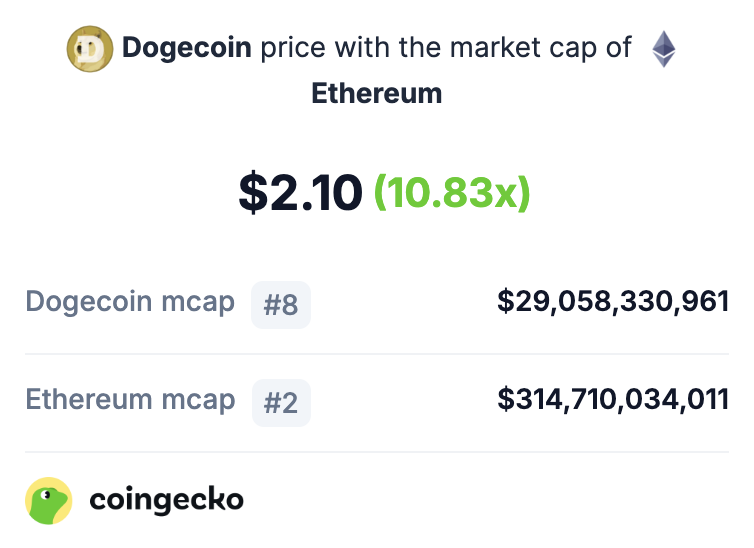Click the CoinGecko gecko logo icon
754x548 pixels.
(49, 500)
